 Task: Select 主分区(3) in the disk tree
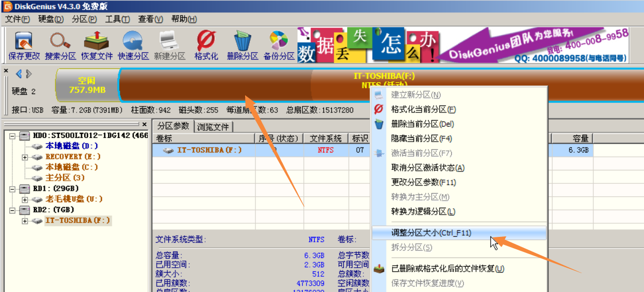(x=65, y=178)
